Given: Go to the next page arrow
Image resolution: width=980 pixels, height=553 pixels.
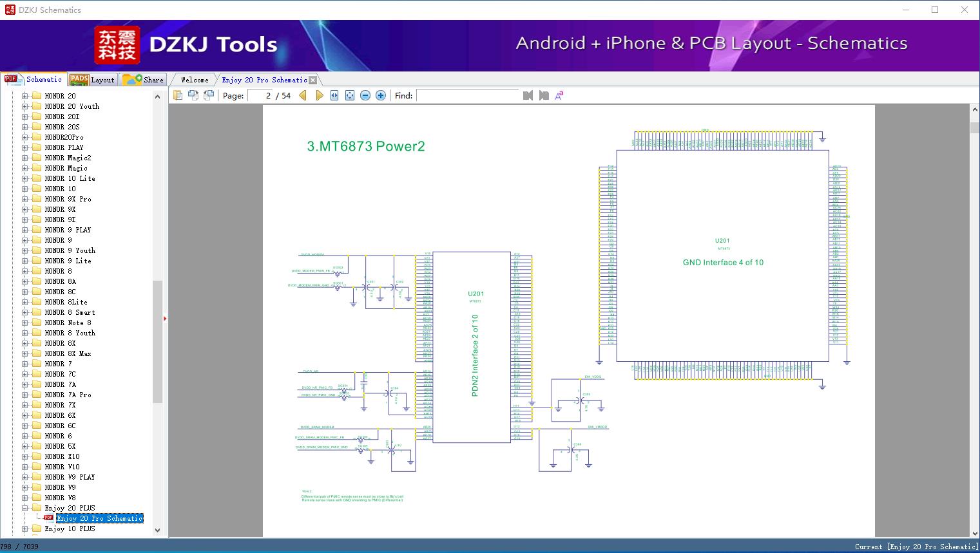Looking at the screenshot, I should point(319,95).
